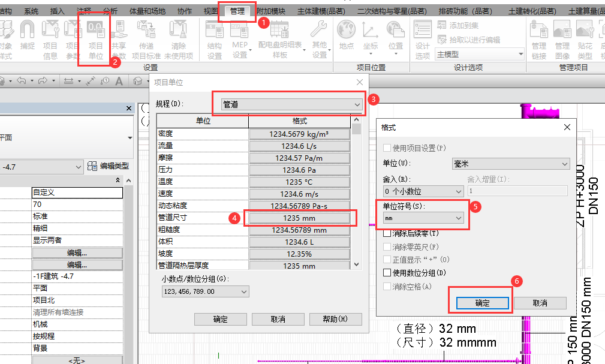
Task: Click 密度 format button 1234.5679 kg/m³
Action: [x=299, y=134]
